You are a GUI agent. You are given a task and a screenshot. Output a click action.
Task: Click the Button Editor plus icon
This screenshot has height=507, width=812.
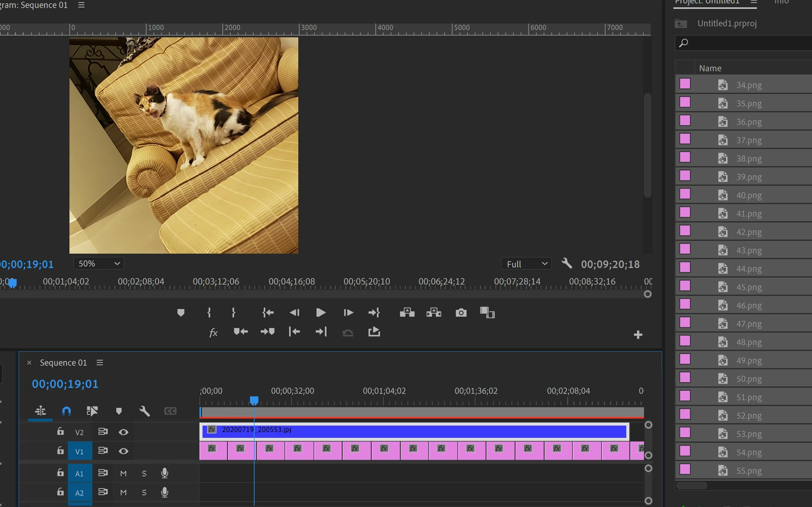point(638,334)
